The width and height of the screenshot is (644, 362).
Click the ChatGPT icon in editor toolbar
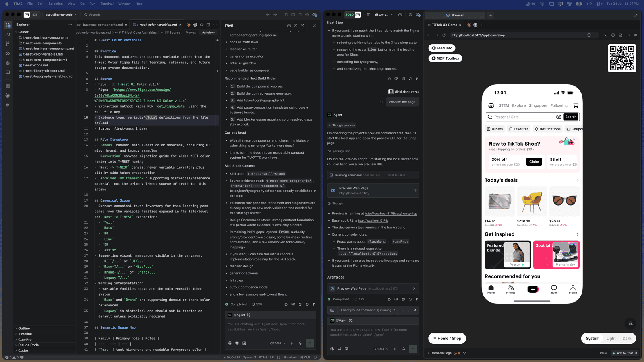pos(195,25)
